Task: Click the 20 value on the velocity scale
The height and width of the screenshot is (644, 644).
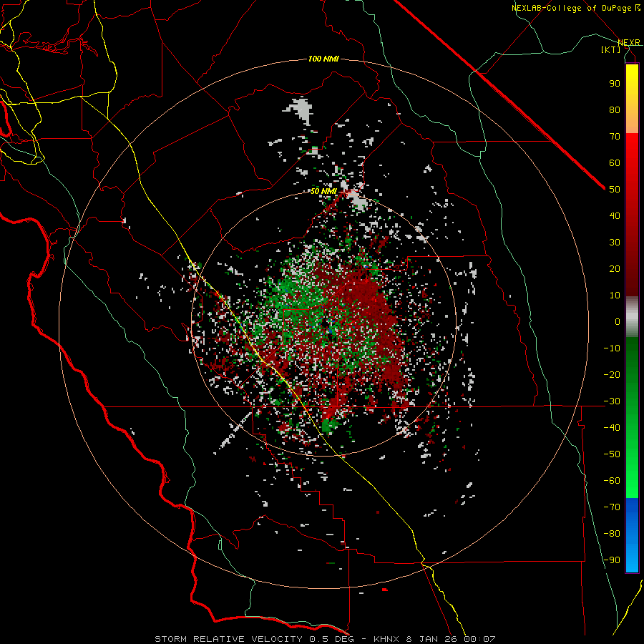Action: 615,268
